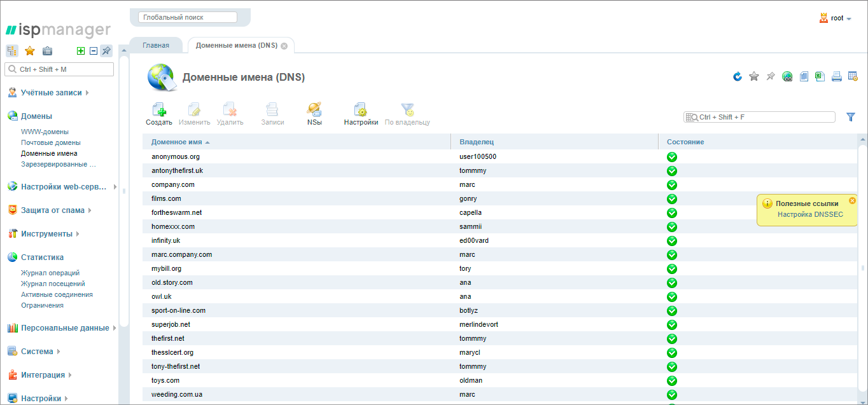868x405 pixels.
Task: Open the Настройка DNSSEC link
Action: pyautogui.click(x=810, y=214)
